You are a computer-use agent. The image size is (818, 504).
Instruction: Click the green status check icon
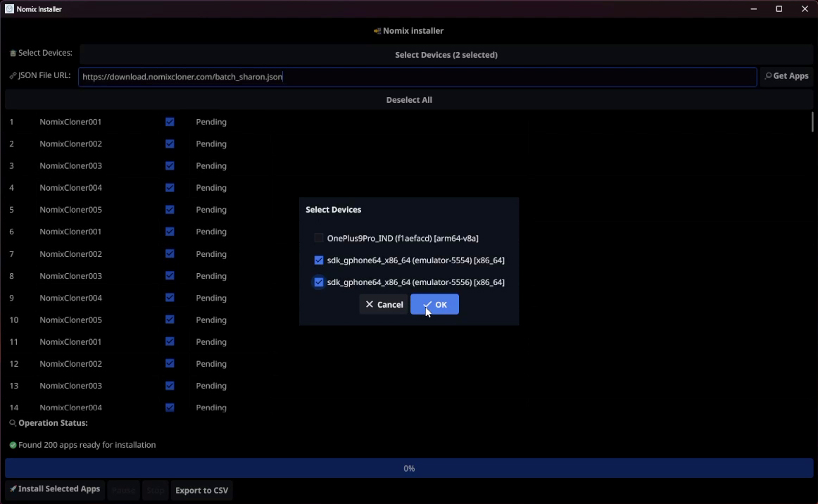tap(13, 445)
